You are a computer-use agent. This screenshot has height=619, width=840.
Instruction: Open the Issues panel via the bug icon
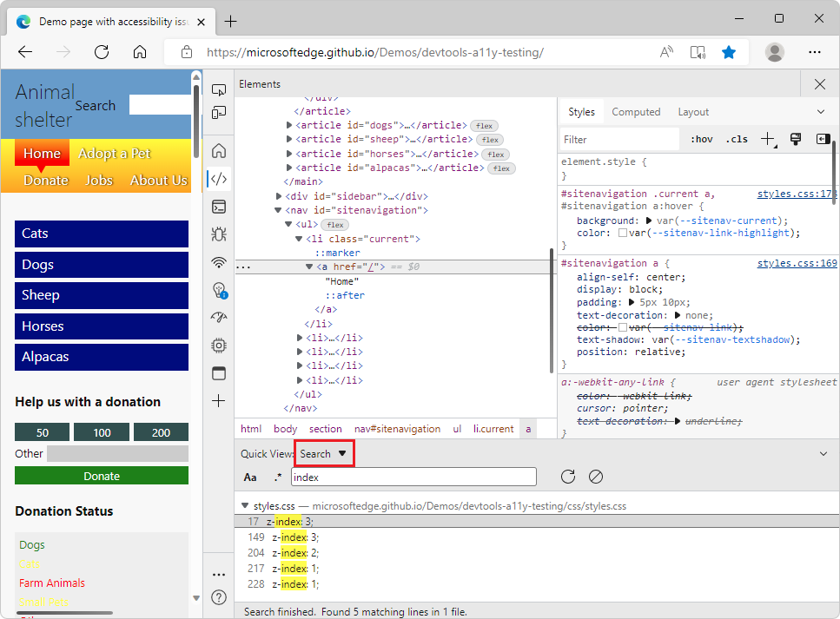218,234
